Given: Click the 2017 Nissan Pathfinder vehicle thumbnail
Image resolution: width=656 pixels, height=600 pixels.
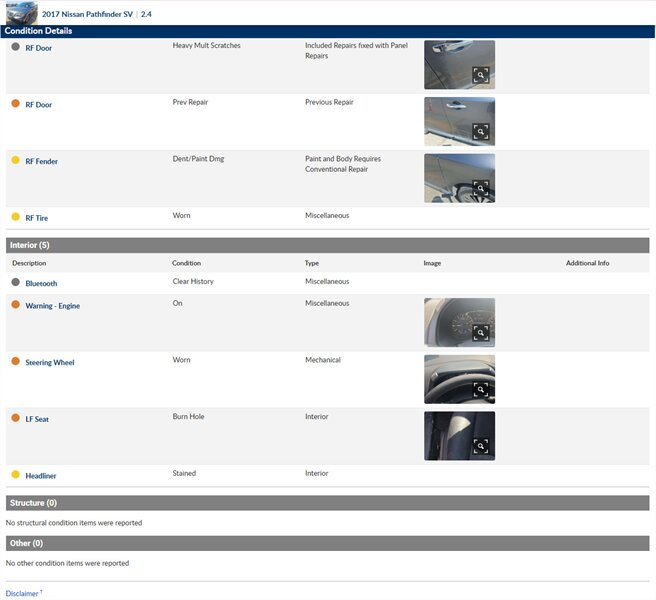Looking at the screenshot, I should pos(20,12).
